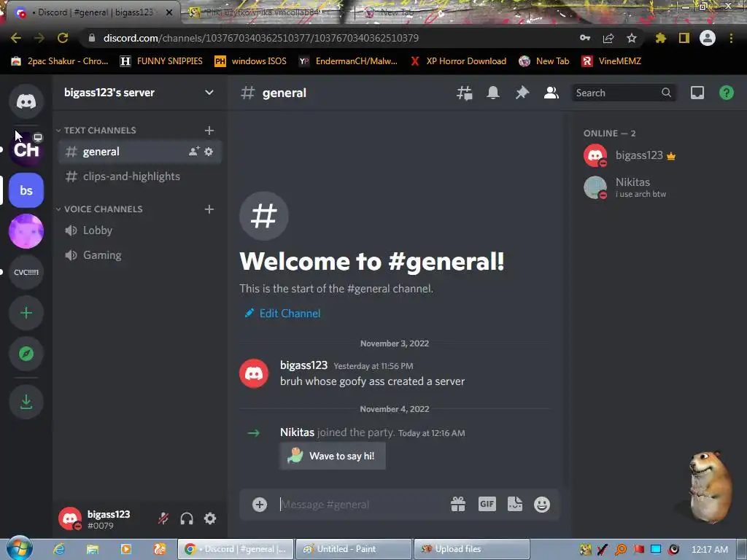747x560 pixels.
Task: Open Discord Help icon
Action: tap(727, 93)
